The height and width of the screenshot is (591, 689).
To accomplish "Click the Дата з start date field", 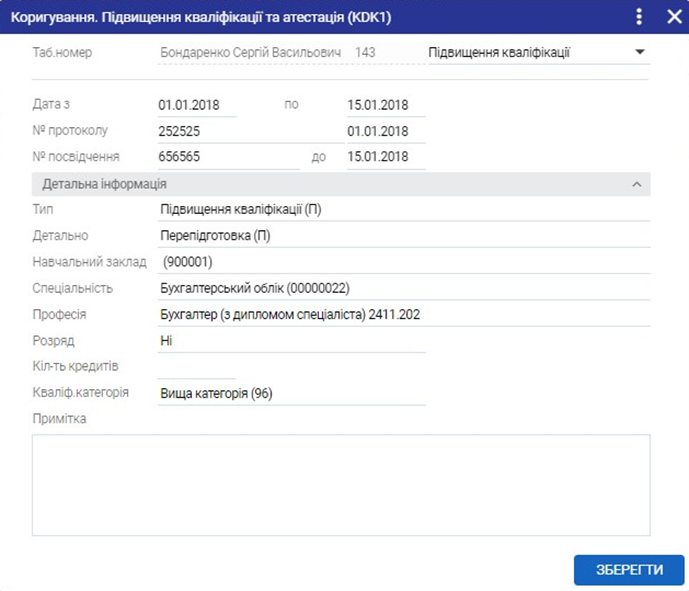I will pyautogui.click(x=196, y=105).
